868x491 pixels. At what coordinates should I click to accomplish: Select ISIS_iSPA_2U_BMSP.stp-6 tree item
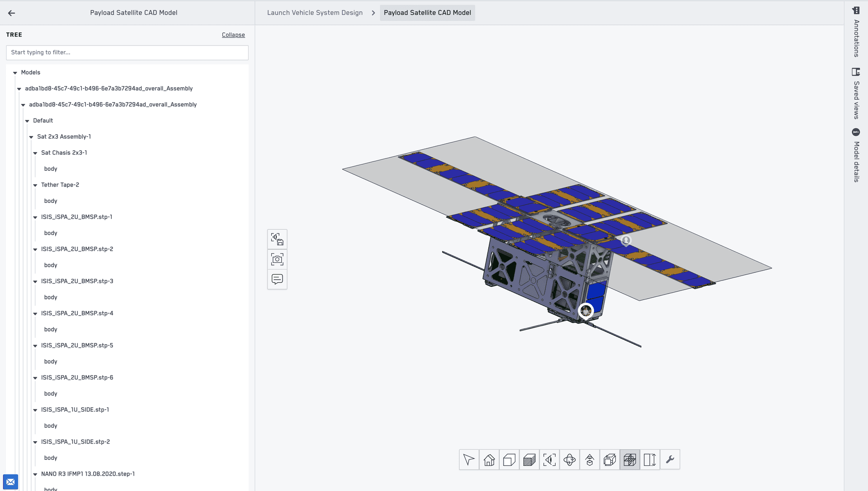[x=77, y=377]
